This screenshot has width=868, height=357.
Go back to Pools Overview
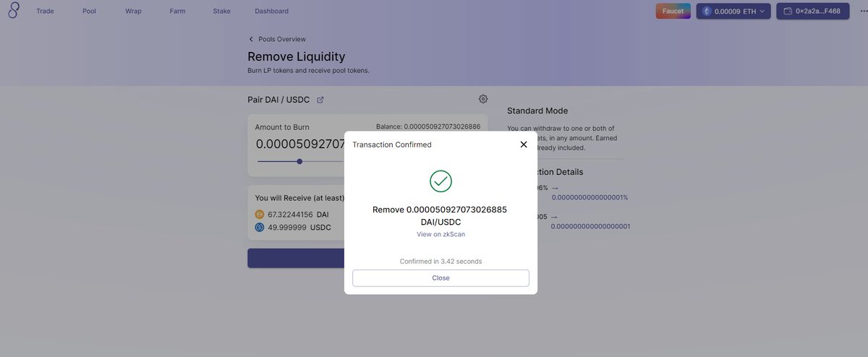tap(282, 39)
